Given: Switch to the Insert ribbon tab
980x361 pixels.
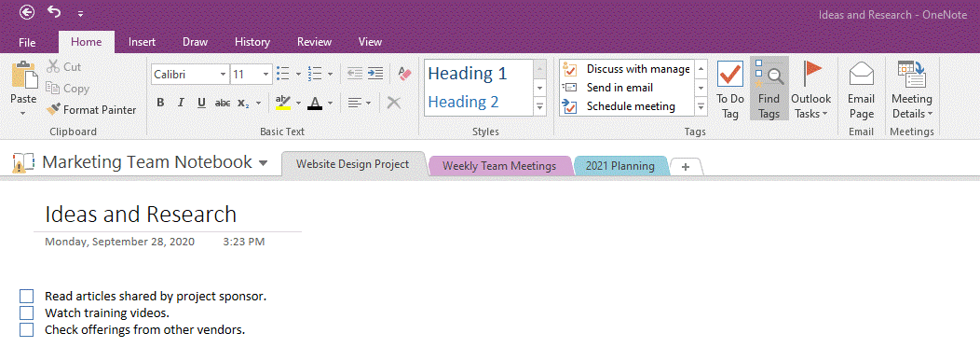Looking at the screenshot, I should click(x=142, y=42).
